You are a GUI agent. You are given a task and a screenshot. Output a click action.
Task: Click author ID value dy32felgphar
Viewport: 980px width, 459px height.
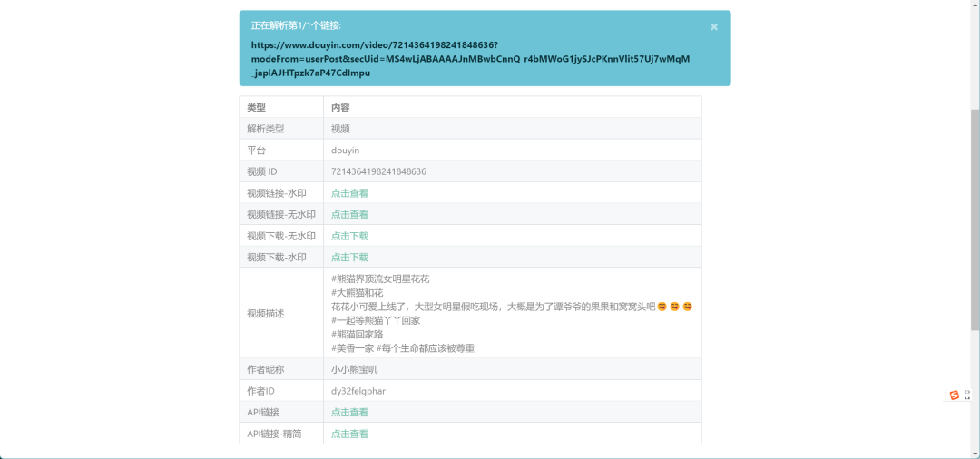358,391
